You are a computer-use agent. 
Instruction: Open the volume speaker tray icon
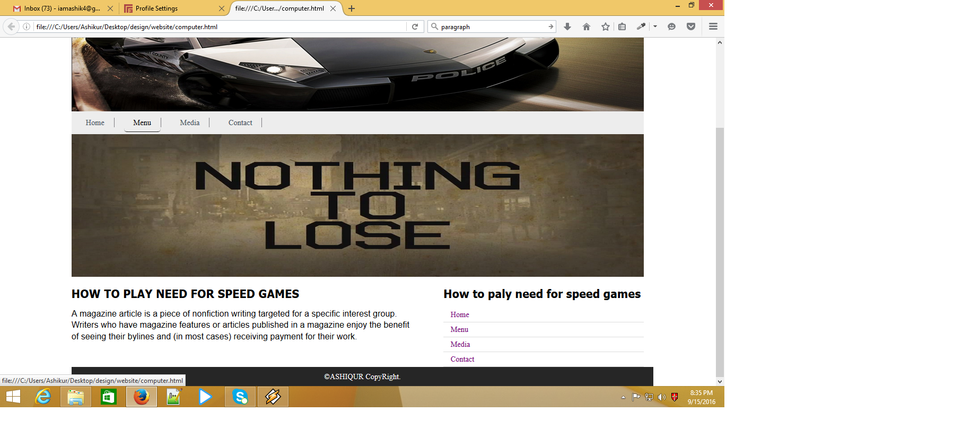[662, 397]
